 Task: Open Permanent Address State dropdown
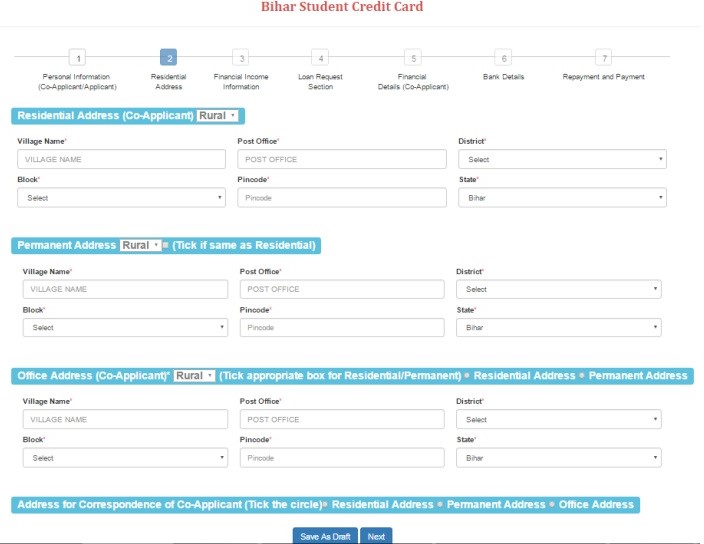tap(559, 328)
